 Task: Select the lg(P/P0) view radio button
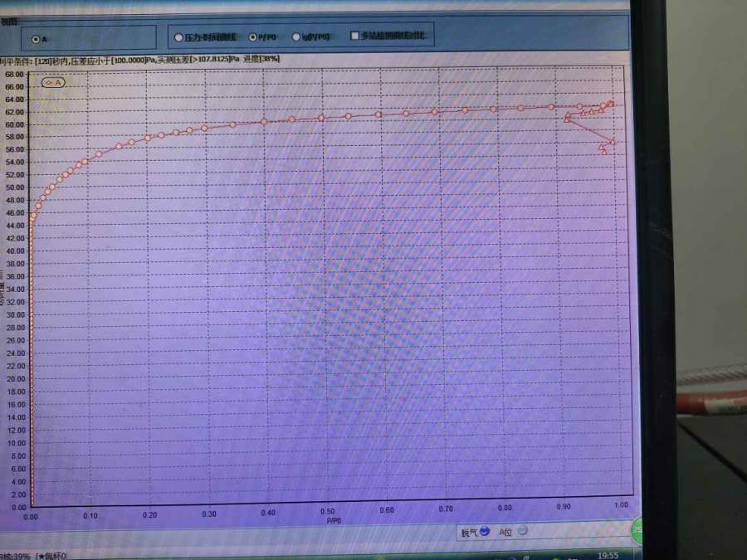click(295, 37)
